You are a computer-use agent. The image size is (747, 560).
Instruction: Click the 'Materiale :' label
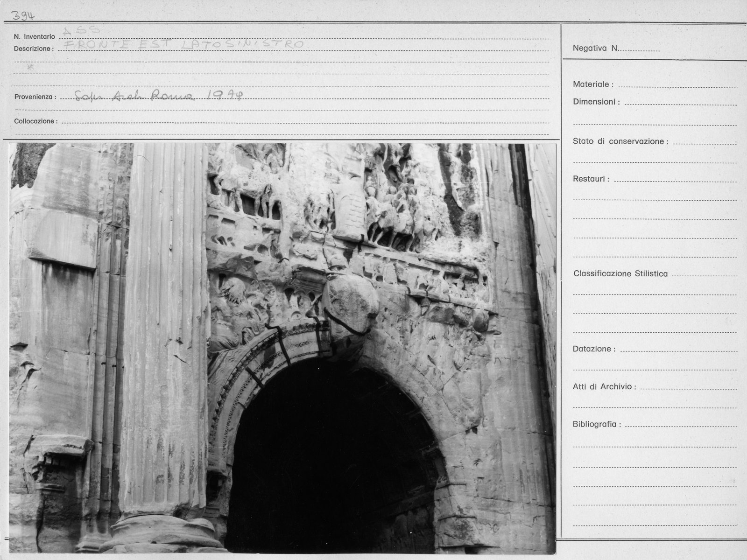tap(593, 84)
